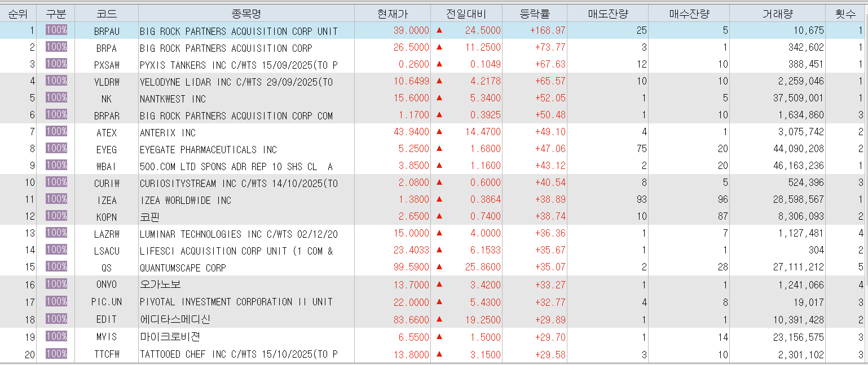The height and width of the screenshot is (365, 868).
Task: Click change rate +52.05
Action: [x=550, y=98]
